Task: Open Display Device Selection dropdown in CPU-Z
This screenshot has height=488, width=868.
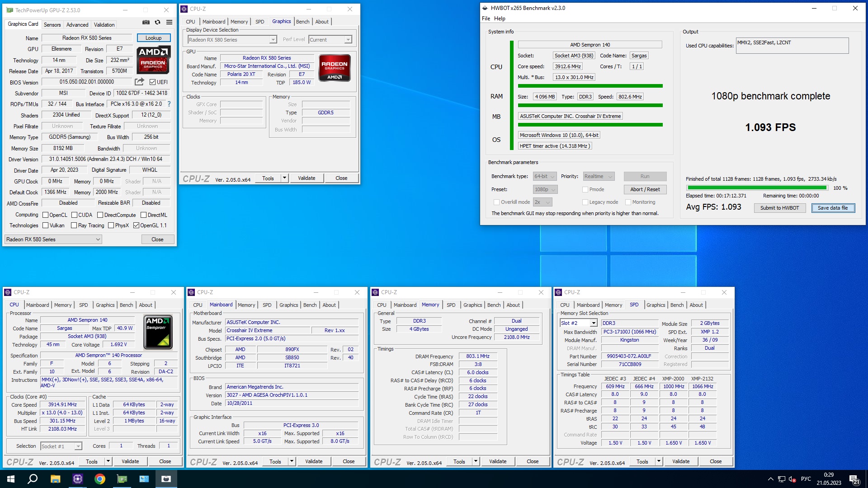Action: tap(232, 40)
